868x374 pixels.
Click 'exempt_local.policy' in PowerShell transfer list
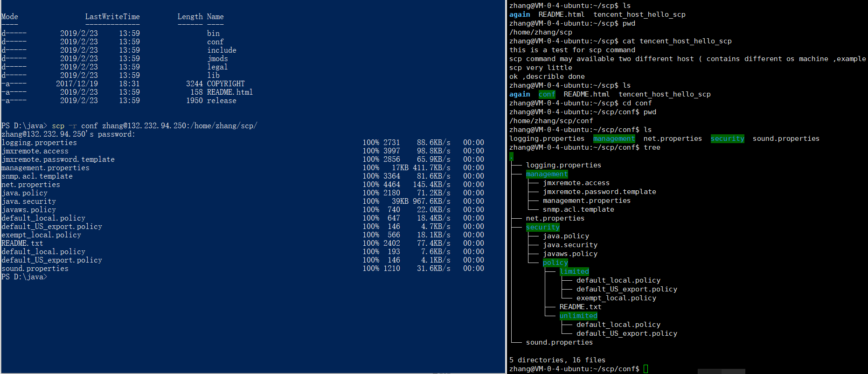click(x=41, y=235)
